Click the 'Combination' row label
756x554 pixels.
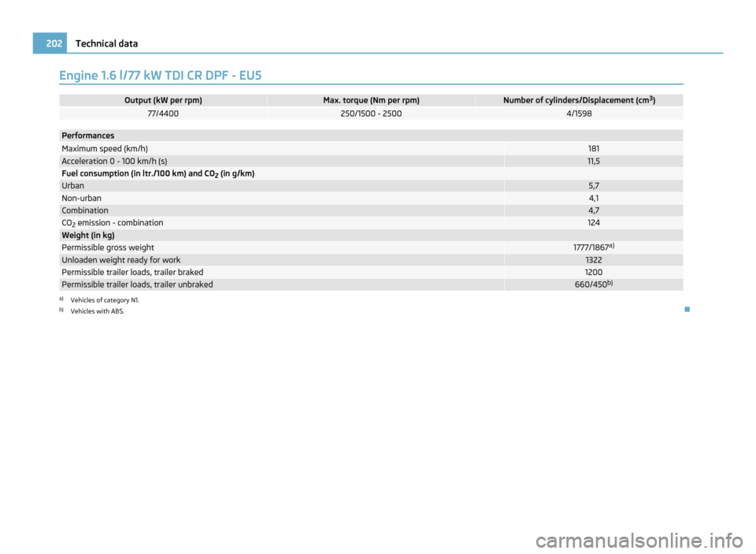pos(85,210)
